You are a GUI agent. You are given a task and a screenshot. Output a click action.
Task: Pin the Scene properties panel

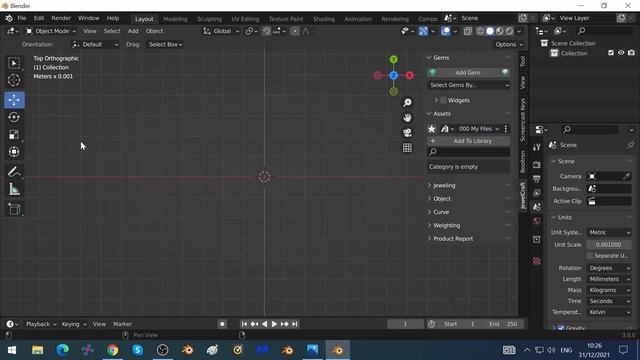[x=630, y=145]
